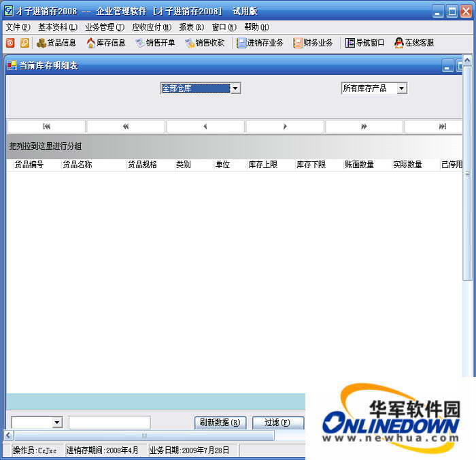Viewport: 476px width, 460px height.
Task: Jump to first record in navigator
Action: point(46,127)
